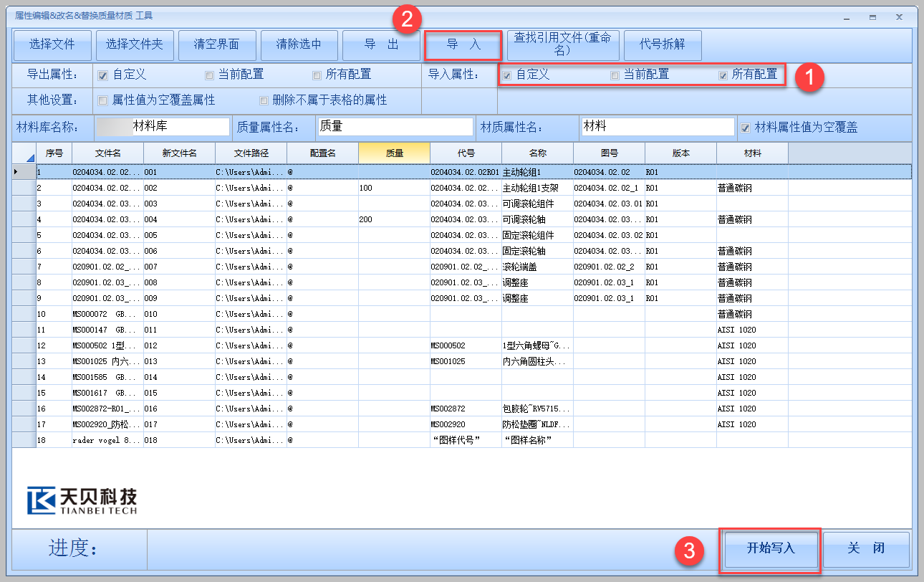Toggle 材料属性值为空覆盖 checkbox
This screenshot has height=582, width=924.
(746, 128)
